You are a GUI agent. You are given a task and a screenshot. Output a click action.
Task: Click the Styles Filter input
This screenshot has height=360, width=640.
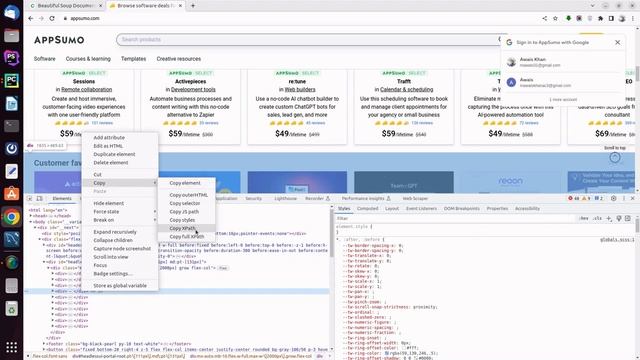coord(455,218)
